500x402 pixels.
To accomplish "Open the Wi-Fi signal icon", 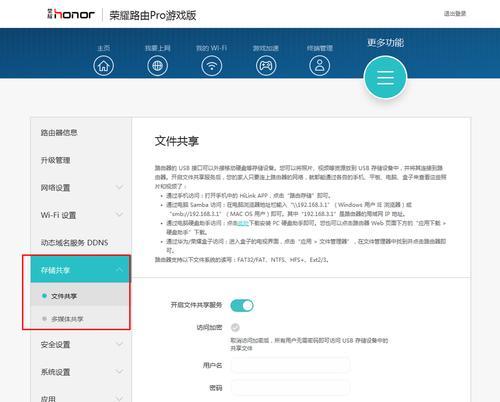I will [x=211, y=66].
